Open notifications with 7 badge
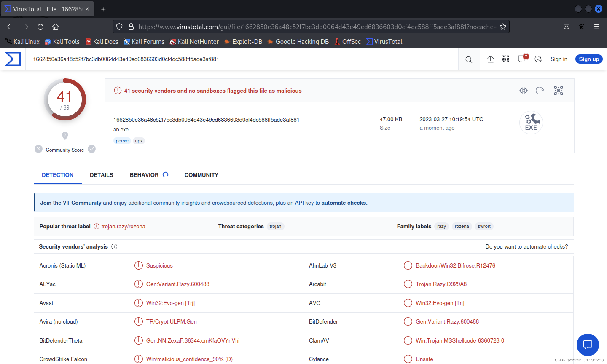Image resolution: width=607 pixels, height=364 pixels. pos(523,59)
